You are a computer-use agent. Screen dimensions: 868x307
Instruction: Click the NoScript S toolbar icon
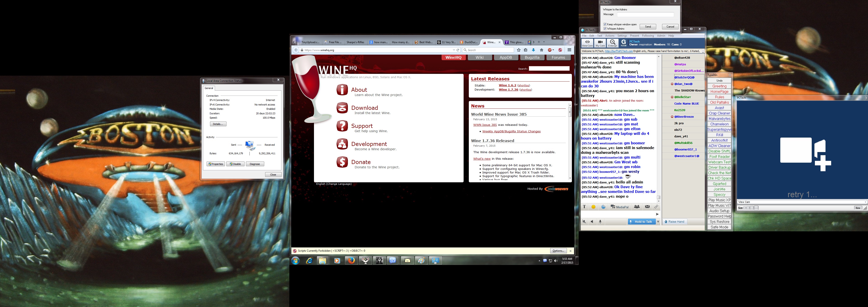pos(560,50)
